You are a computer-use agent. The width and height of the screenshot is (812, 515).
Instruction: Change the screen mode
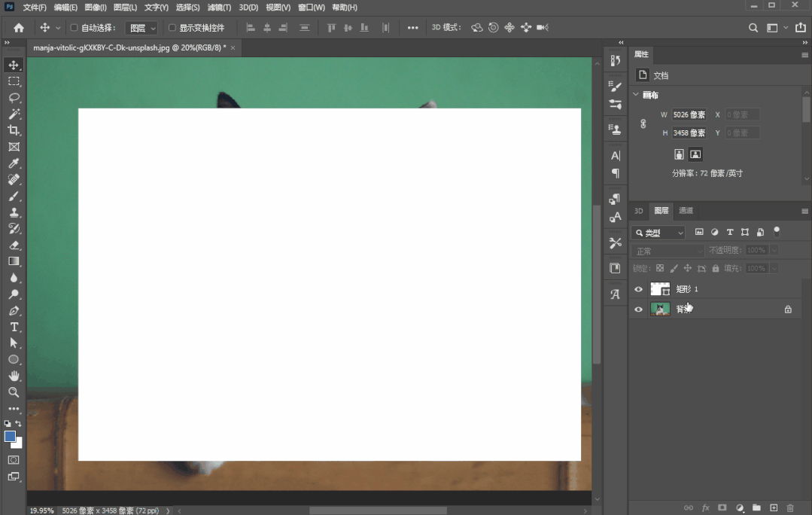click(x=14, y=477)
